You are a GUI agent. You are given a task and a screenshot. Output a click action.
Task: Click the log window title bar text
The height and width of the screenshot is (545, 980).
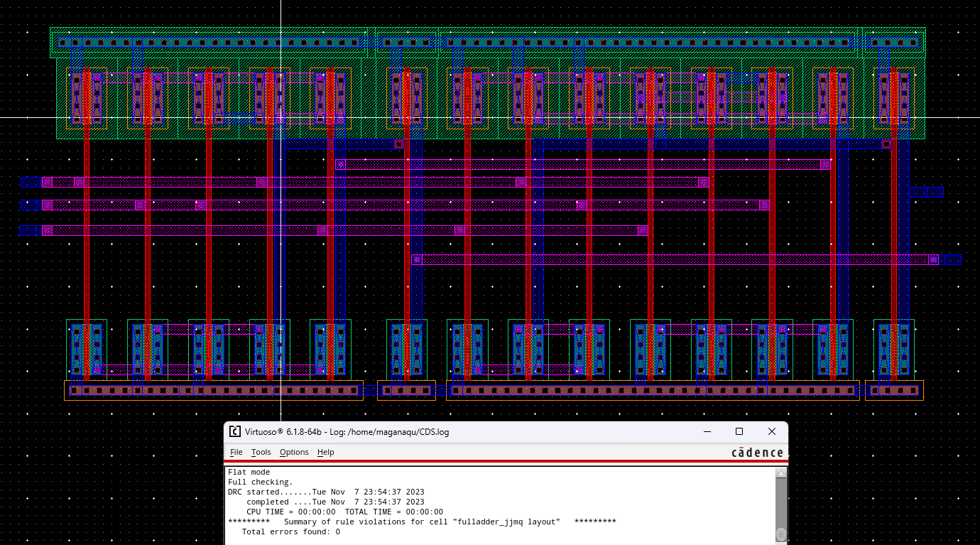tap(347, 431)
